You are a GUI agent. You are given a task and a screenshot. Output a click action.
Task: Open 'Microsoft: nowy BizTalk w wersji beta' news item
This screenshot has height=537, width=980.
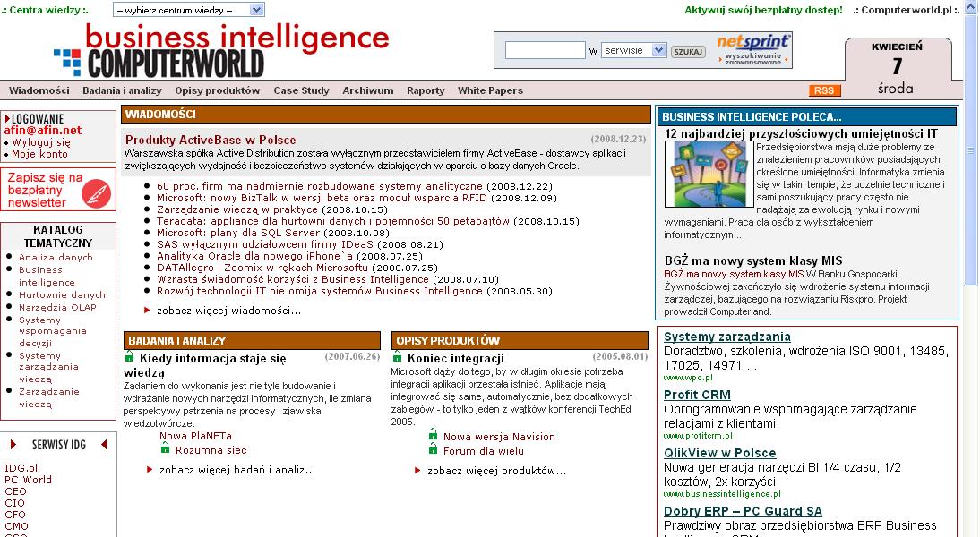point(322,198)
